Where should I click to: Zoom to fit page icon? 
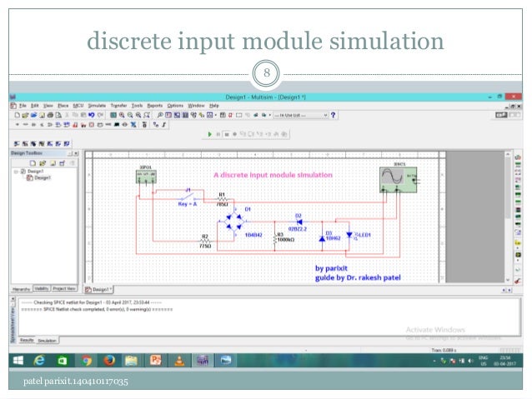147,115
